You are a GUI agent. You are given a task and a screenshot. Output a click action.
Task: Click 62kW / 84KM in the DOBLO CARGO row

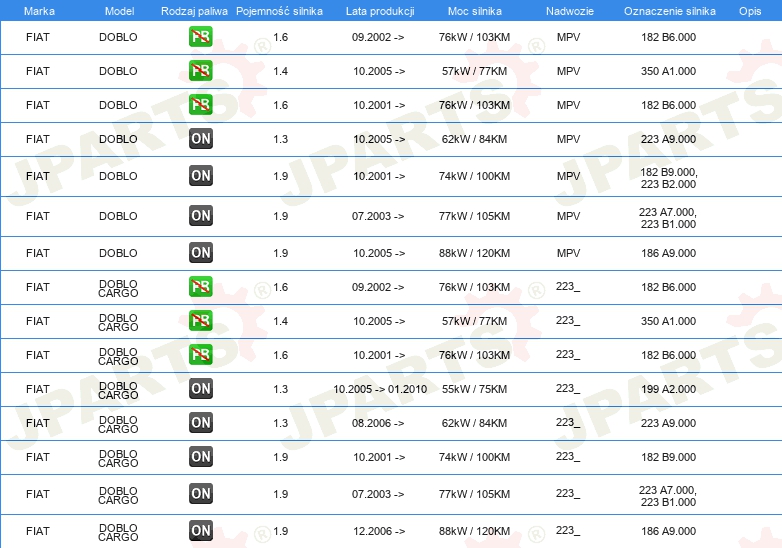click(x=474, y=423)
